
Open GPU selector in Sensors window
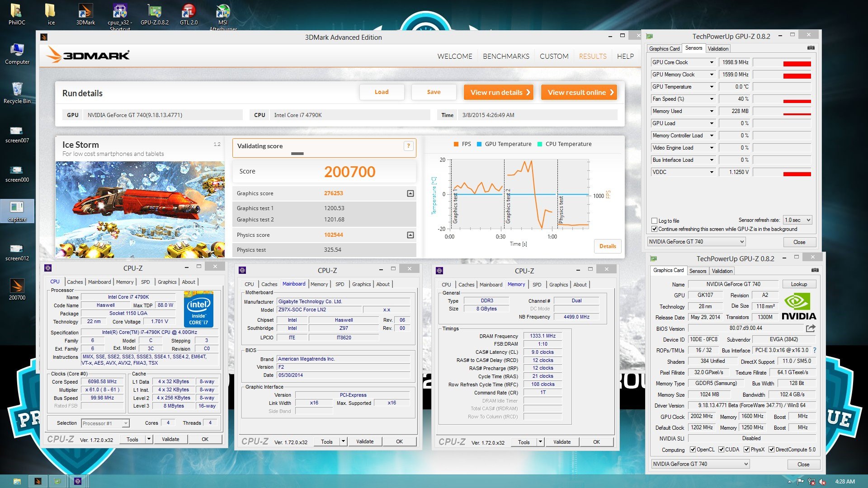pyautogui.click(x=696, y=242)
